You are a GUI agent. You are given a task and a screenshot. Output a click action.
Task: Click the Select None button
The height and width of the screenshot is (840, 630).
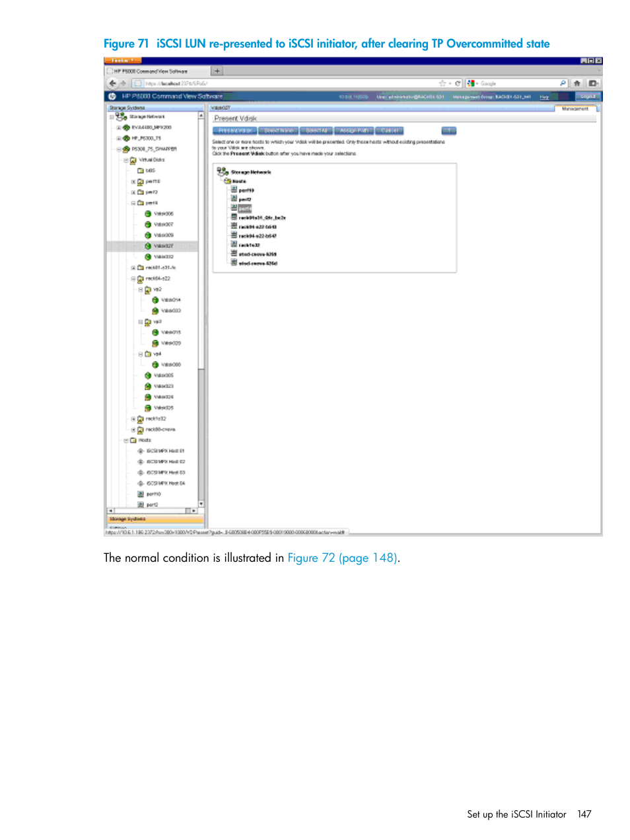pos(279,131)
